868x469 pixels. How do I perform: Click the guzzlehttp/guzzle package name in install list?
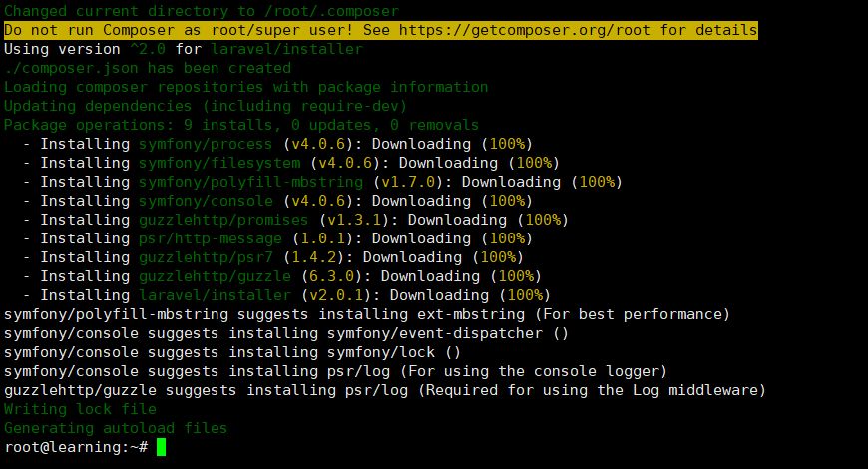pos(215,276)
